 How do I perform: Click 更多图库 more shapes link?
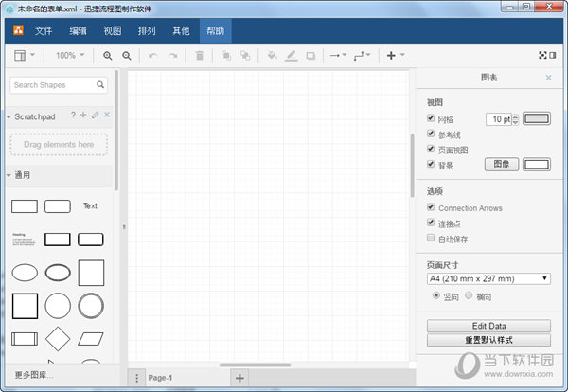coord(34,375)
